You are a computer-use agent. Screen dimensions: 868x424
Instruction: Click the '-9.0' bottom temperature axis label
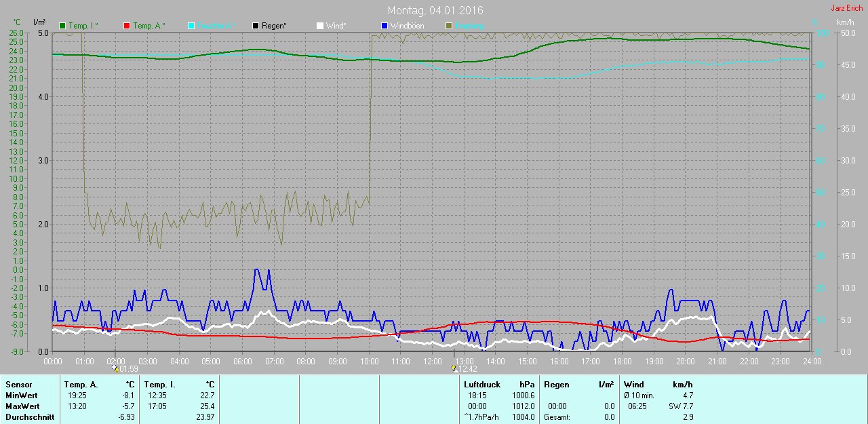tap(18, 351)
